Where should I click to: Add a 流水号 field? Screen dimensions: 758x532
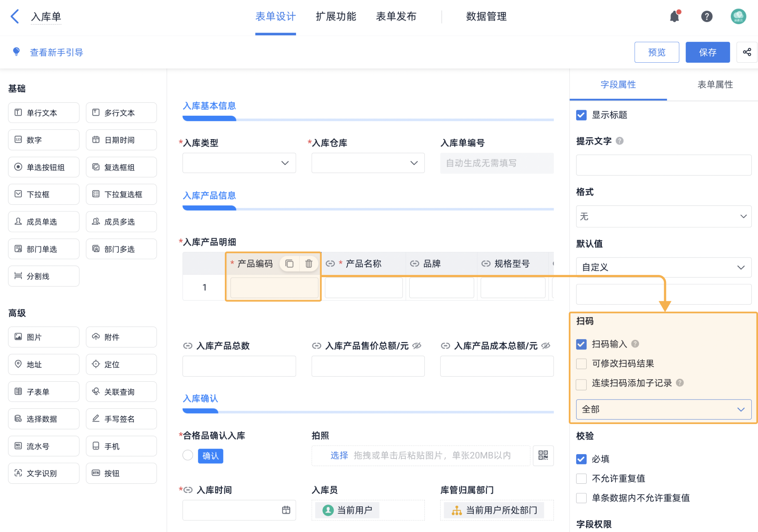[x=43, y=446]
